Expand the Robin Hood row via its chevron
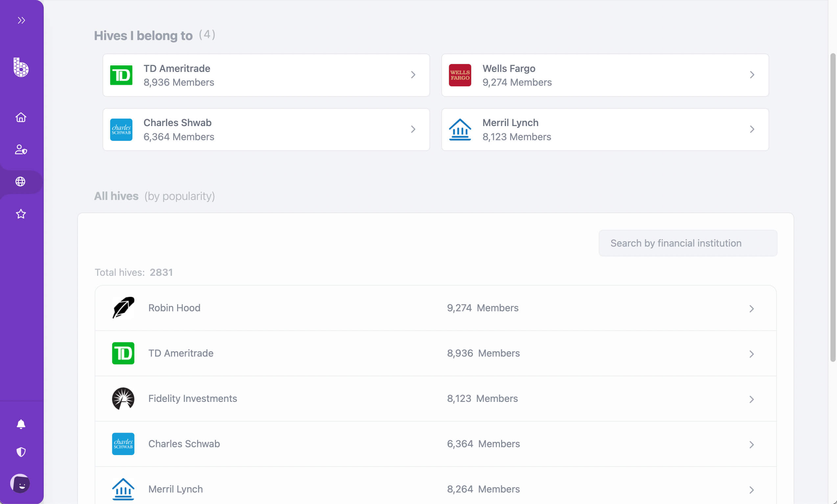 pyautogui.click(x=752, y=308)
